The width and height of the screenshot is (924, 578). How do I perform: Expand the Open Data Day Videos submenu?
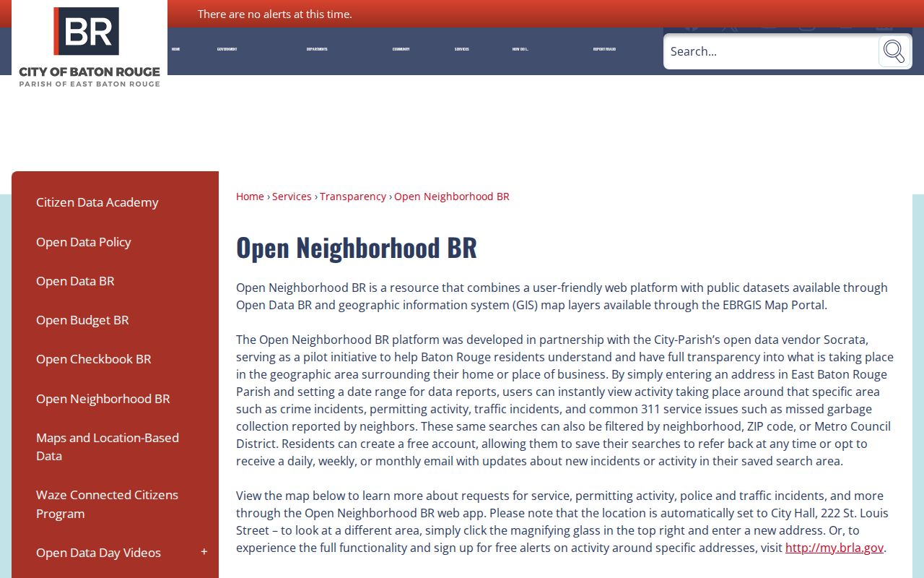pyautogui.click(x=204, y=552)
